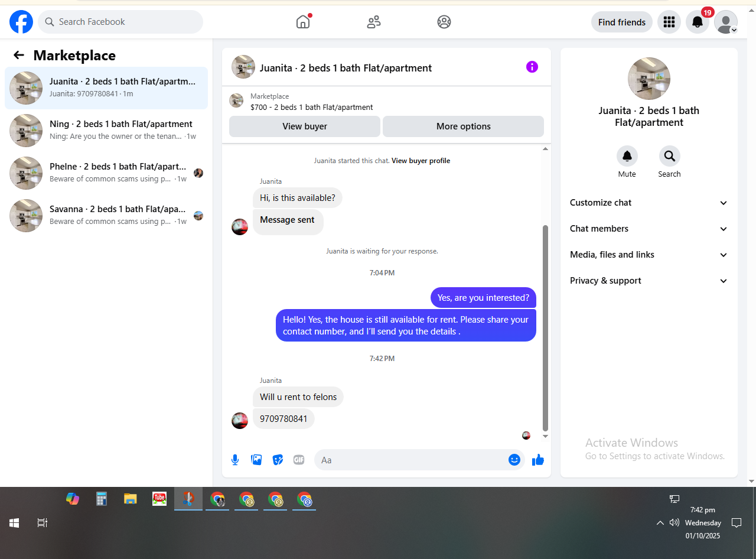Choose a sticker icon

click(x=278, y=460)
